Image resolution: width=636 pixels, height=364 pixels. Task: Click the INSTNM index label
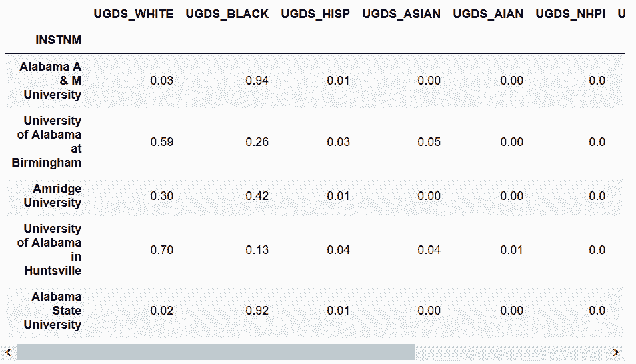coord(59,40)
